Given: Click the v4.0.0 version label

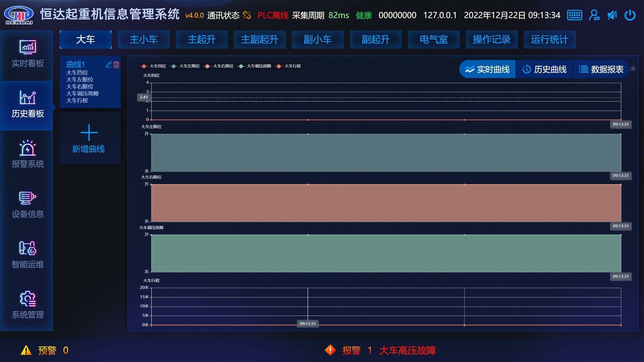Looking at the screenshot, I should 195,15.
